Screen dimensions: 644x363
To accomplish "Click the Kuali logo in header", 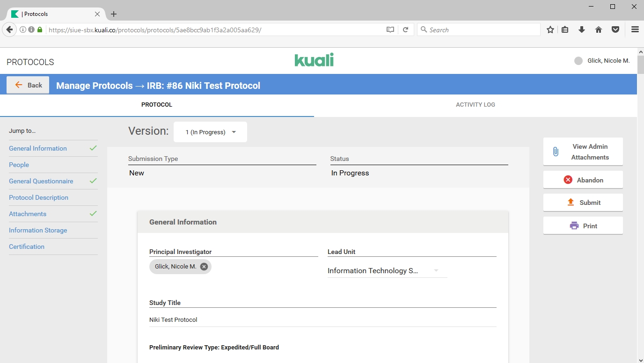I will tap(314, 60).
